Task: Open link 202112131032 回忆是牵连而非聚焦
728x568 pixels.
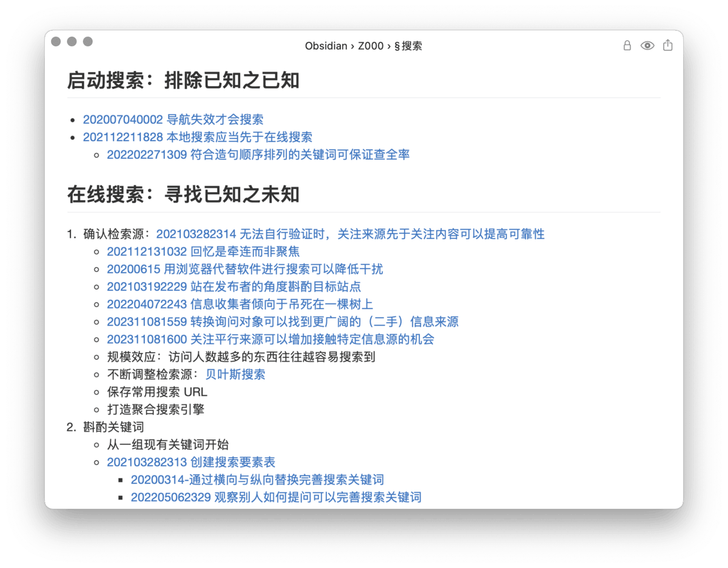Action: click(x=203, y=252)
